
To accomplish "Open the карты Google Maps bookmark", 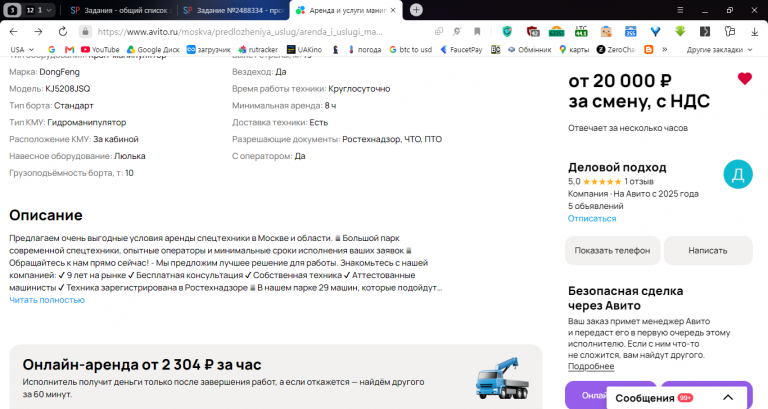I will pyautogui.click(x=574, y=49).
